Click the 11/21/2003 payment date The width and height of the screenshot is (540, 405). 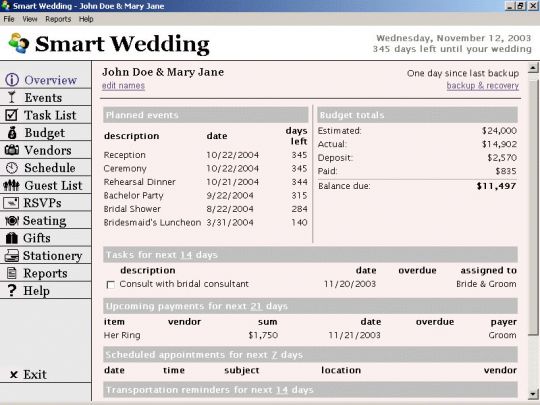(x=354, y=335)
